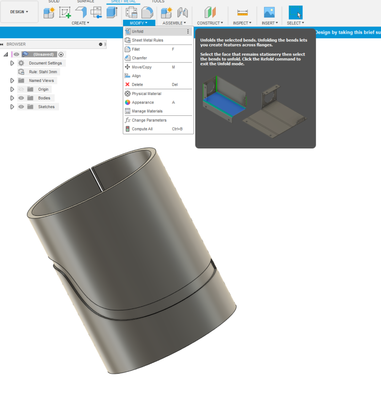Viewport: 381px width, 400px height.
Task: Choose Sheet Metal Rules menu entry
Action: 158,40
